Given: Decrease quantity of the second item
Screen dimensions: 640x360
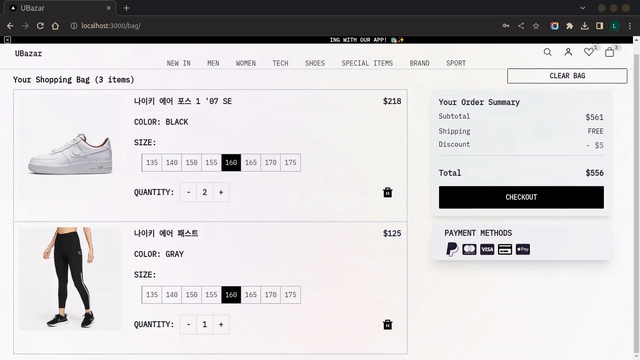Looking at the screenshot, I should [x=188, y=324].
